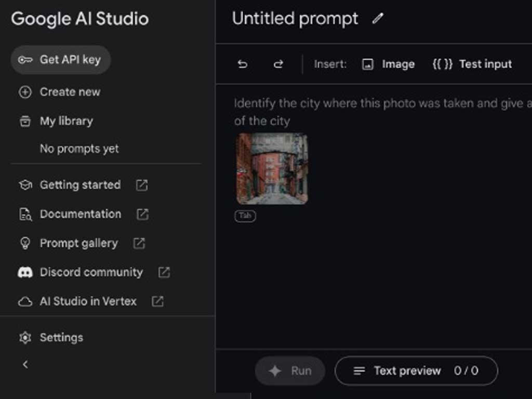Screen dimensions: 532x399
Task: Rename the prompt with the pencil icon
Action: click(x=378, y=19)
